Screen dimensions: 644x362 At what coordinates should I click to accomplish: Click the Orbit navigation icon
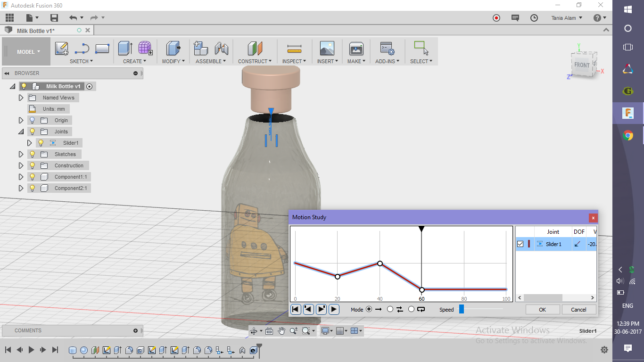[x=254, y=331]
